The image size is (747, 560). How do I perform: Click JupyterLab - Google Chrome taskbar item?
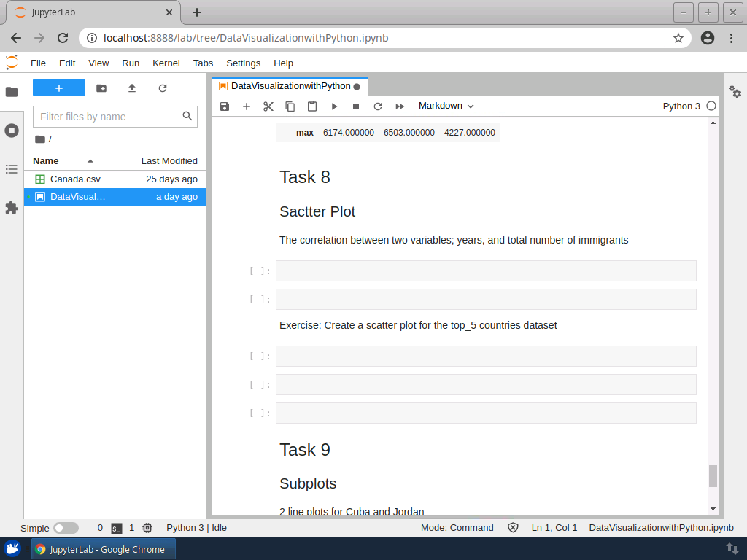pos(104,549)
